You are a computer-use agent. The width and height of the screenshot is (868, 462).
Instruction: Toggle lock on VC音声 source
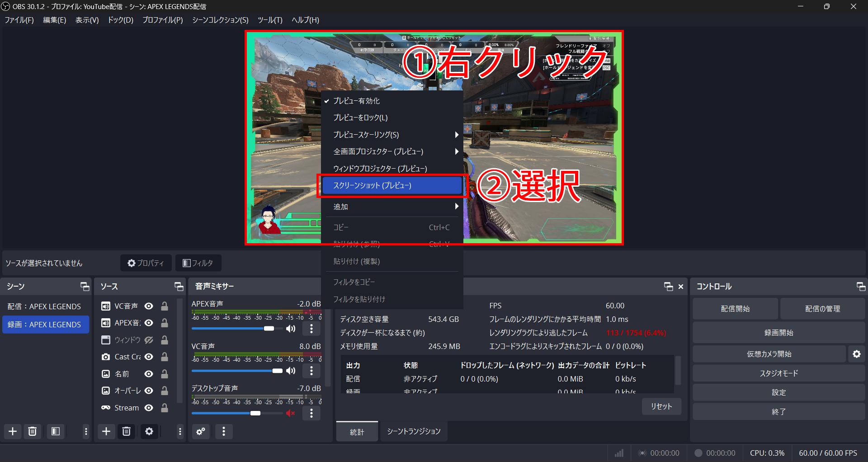point(165,306)
